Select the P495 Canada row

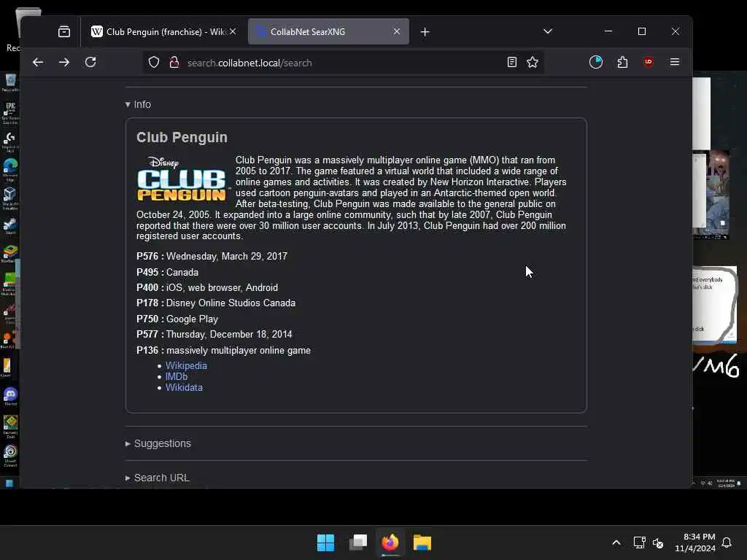(167, 273)
